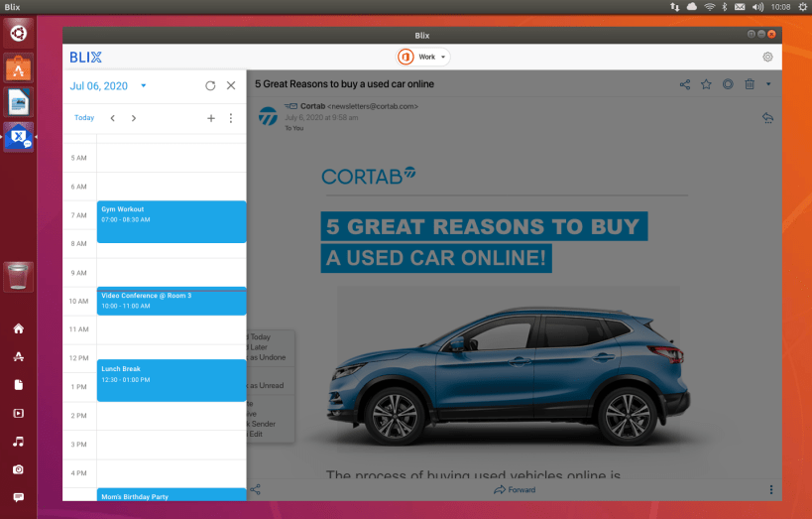Screen dimensions: 812x519
Task: Star the used car email
Action: [706, 84]
